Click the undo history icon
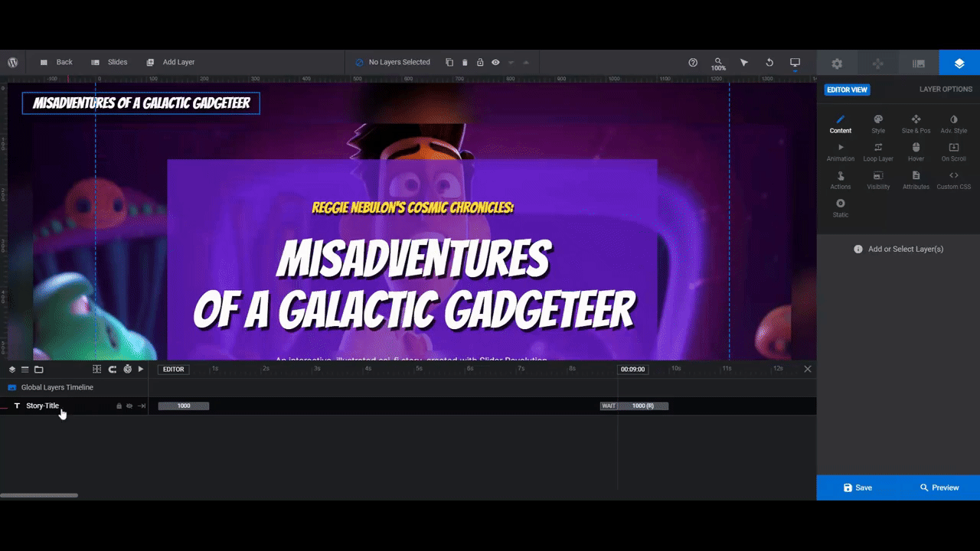The image size is (980, 551). click(769, 63)
